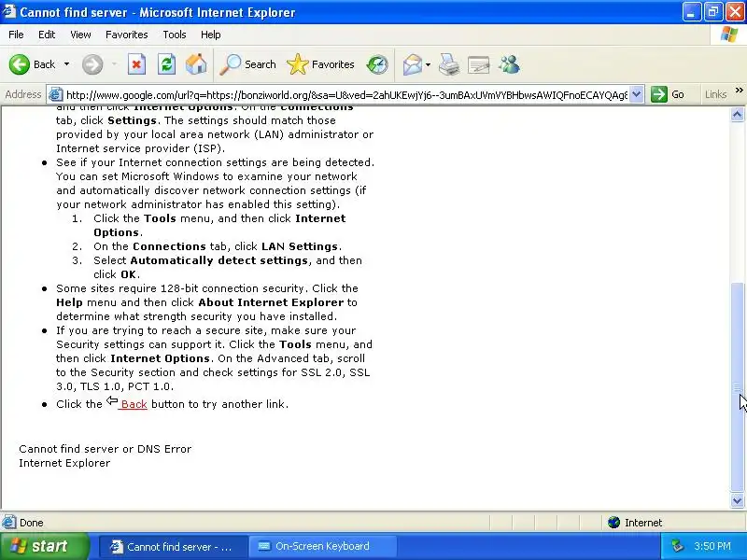Click the 'Internet Explorer' footer text
The height and width of the screenshot is (560, 747).
[64, 463]
